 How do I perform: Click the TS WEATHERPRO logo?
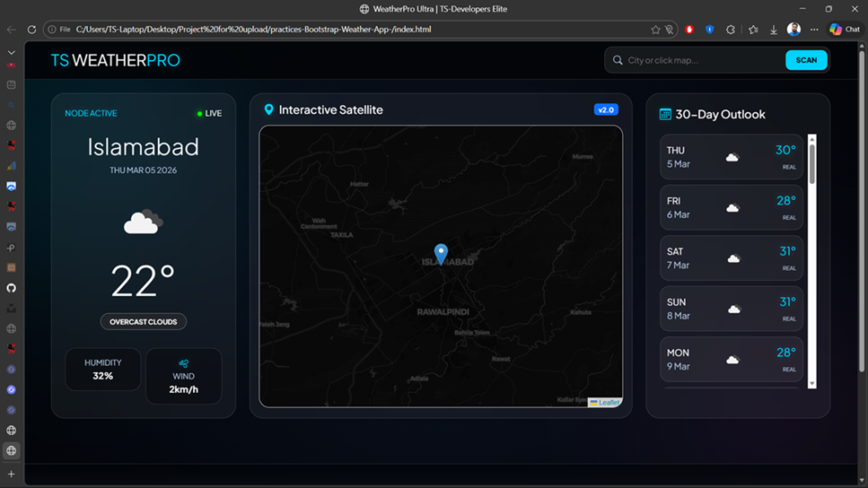[115, 60]
